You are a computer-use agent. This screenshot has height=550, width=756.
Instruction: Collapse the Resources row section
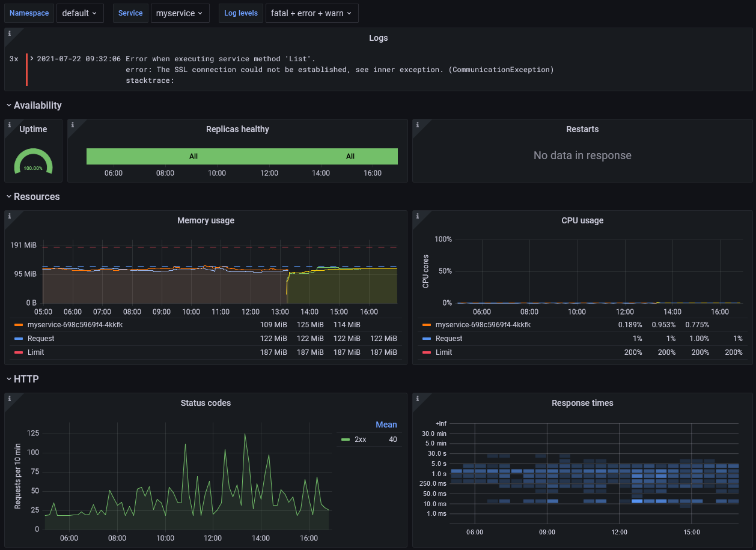[x=37, y=197]
